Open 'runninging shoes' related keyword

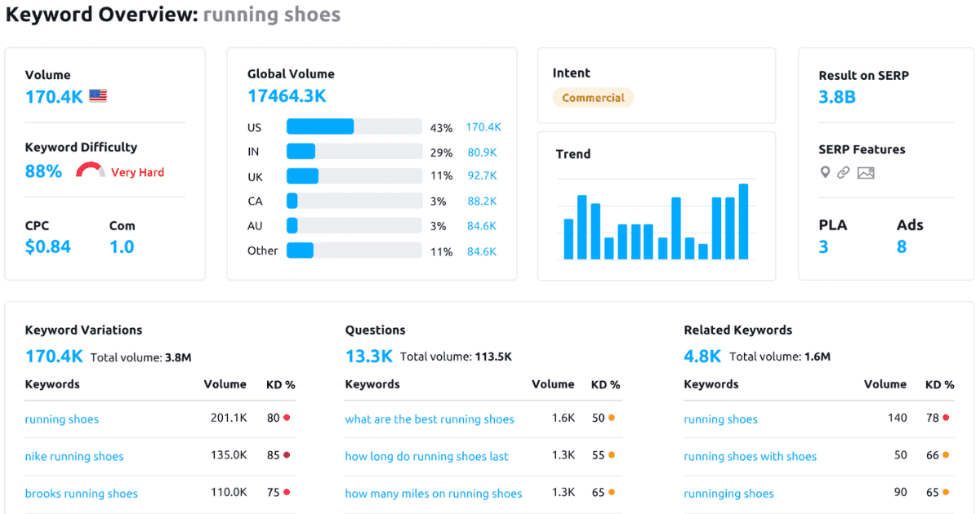coord(729,494)
